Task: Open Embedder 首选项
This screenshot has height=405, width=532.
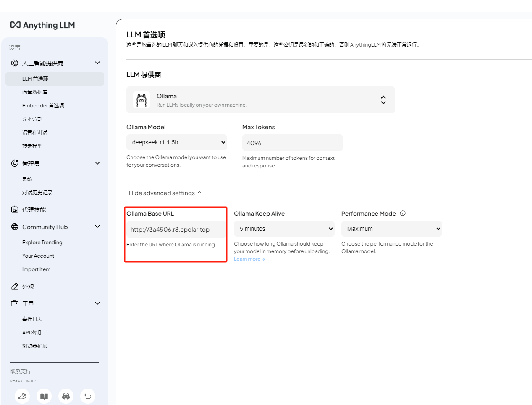Action: (43, 106)
